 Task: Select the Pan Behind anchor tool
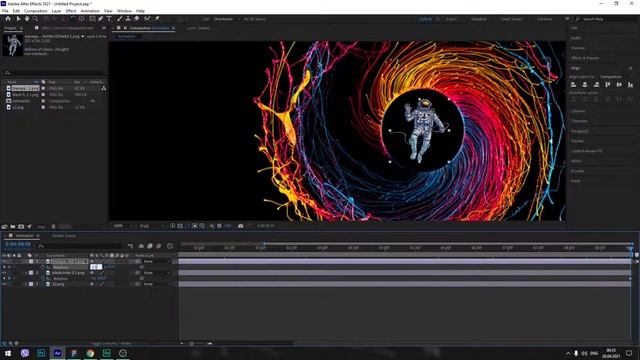coord(82,19)
